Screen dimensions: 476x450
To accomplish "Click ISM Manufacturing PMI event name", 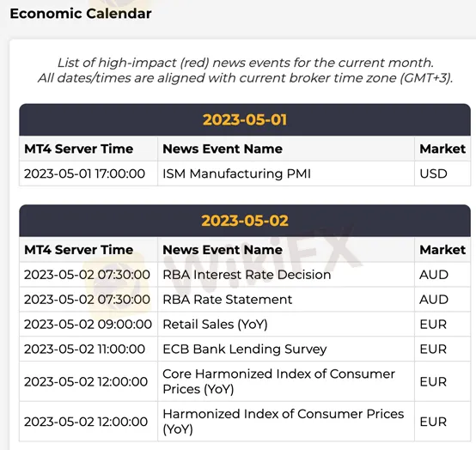I will (236, 173).
